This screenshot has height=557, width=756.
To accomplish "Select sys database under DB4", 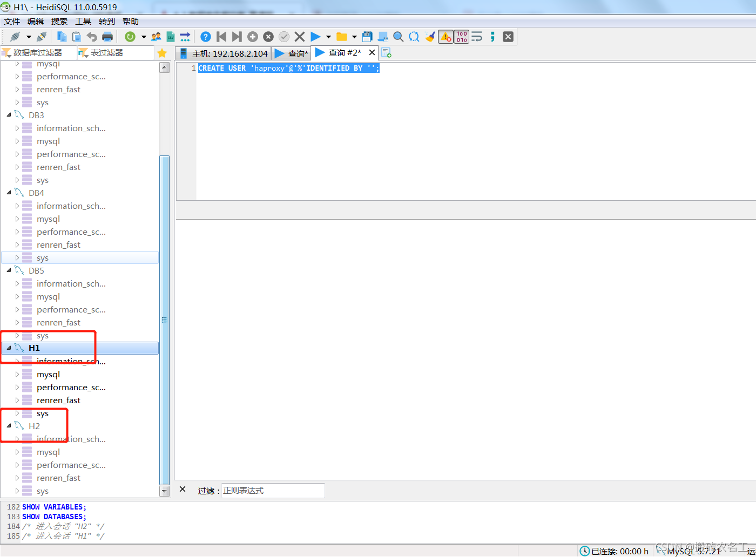I will coord(80,257).
